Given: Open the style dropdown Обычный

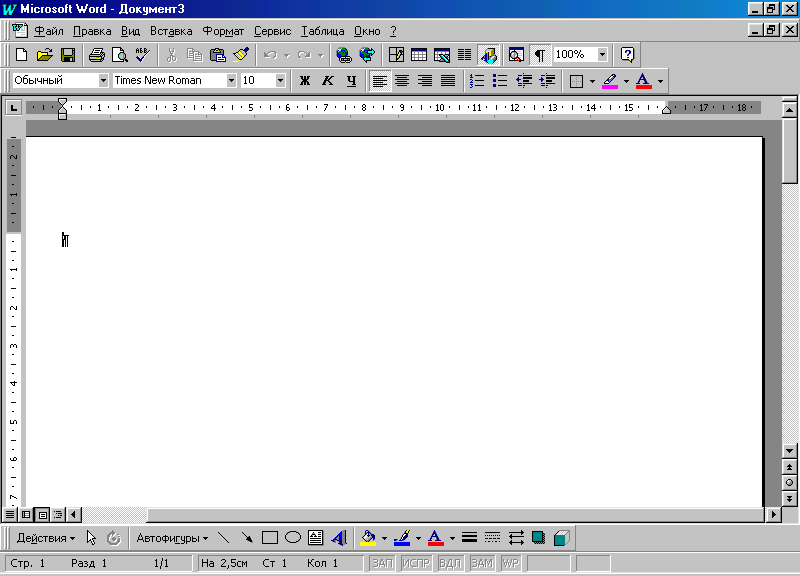Looking at the screenshot, I should coord(103,81).
